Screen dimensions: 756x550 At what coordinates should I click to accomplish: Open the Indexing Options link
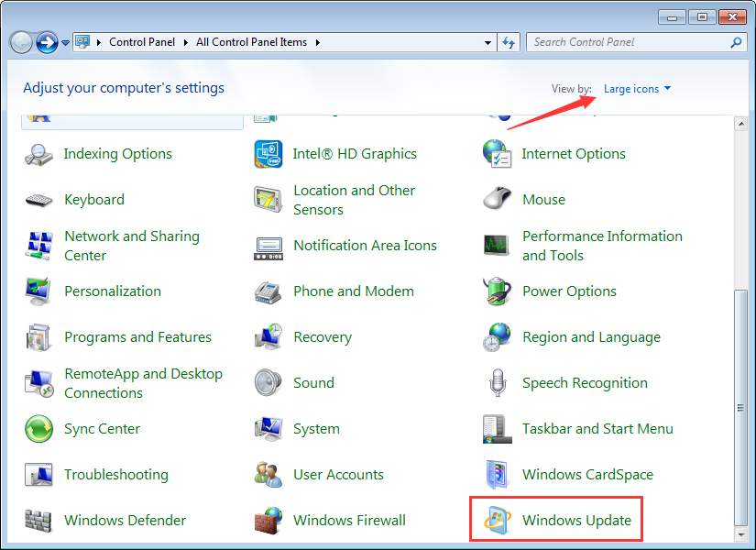coord(117,154)
